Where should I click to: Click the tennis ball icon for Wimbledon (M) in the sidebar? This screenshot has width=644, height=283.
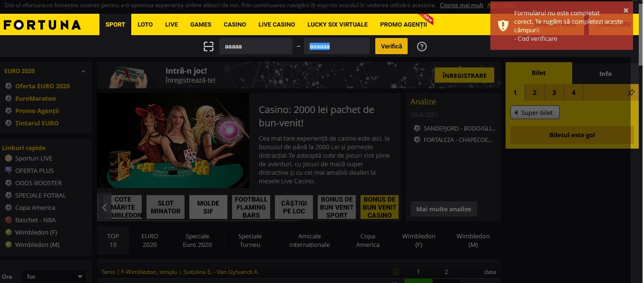[x=8, y=245]
